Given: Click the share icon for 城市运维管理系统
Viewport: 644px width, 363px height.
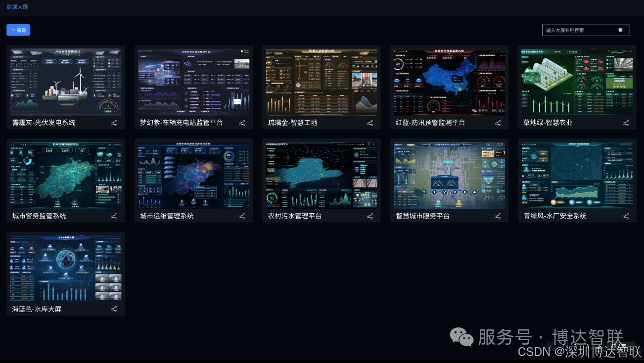Looking at the screenshot, I should click(x=242, y=216).
